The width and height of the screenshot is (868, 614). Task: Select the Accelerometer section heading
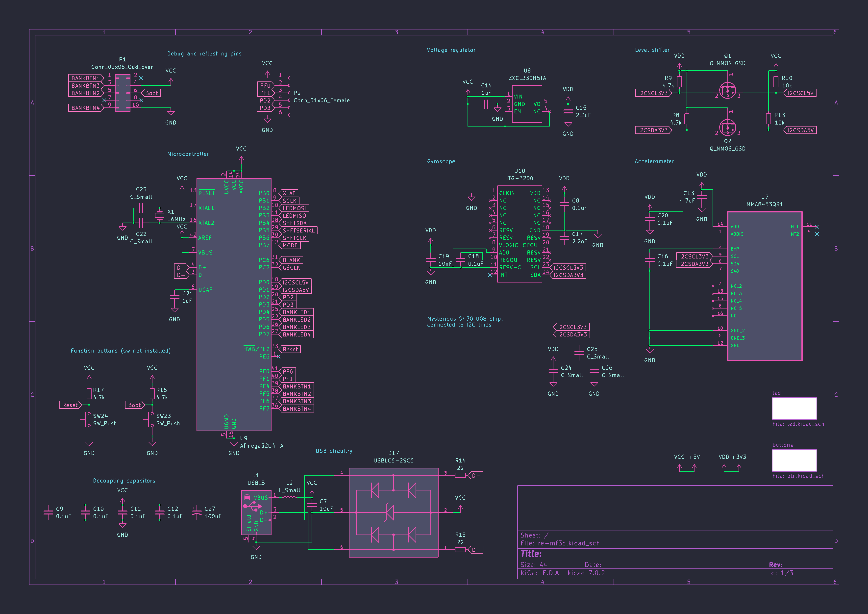[654, 161]
